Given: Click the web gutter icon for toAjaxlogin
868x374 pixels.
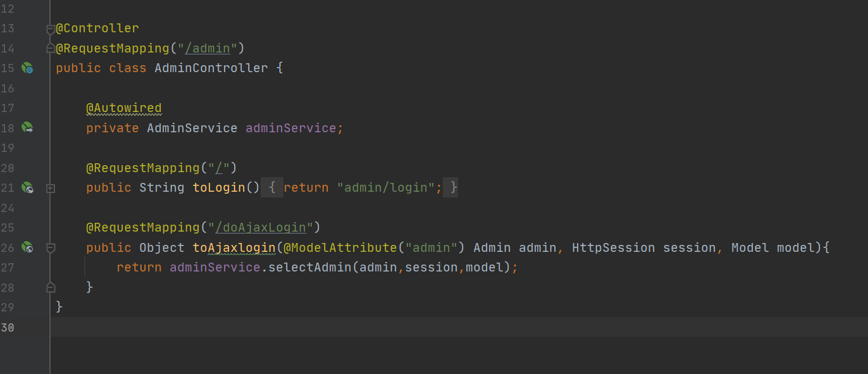Looking at the screenshot, I should click(27, 247).
